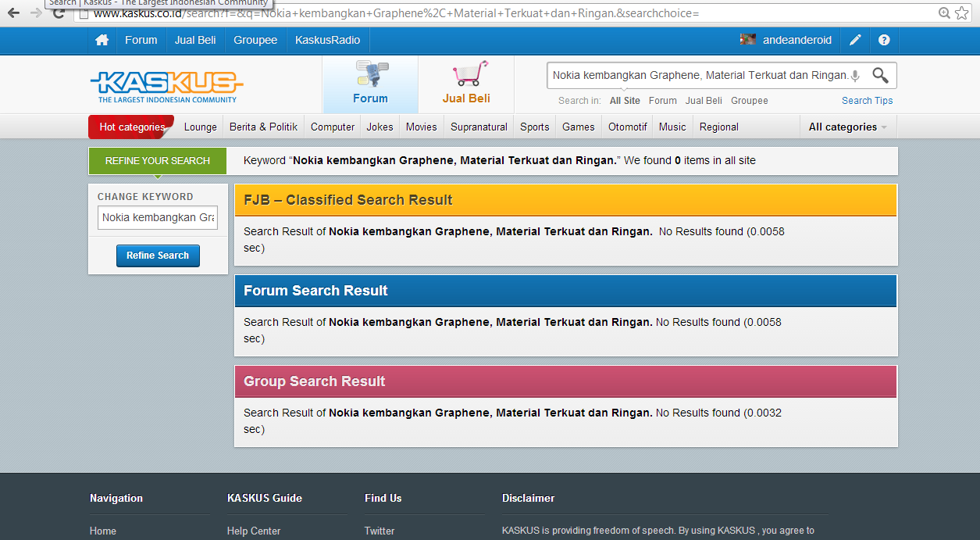Search in All Site
This screenshot has width=980, height=540.
[x=625, y=101]
